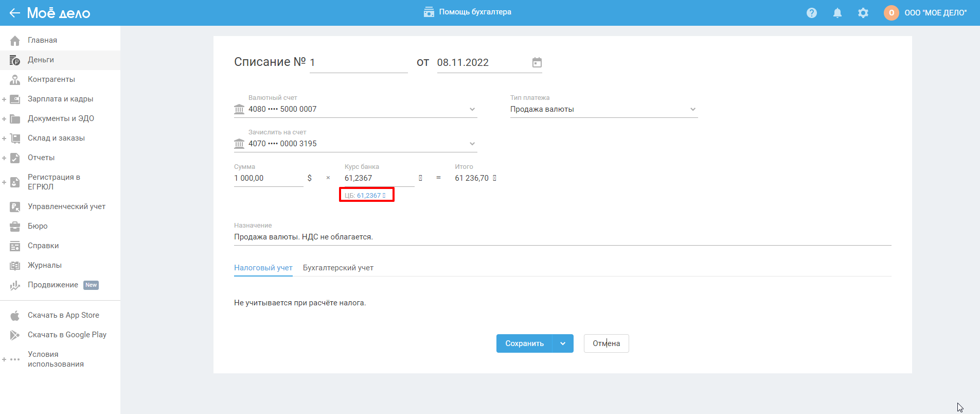980x414 pixels.
Task: Click the Сумма amount field
Action: pyautogui.click(x=269, y=178)
